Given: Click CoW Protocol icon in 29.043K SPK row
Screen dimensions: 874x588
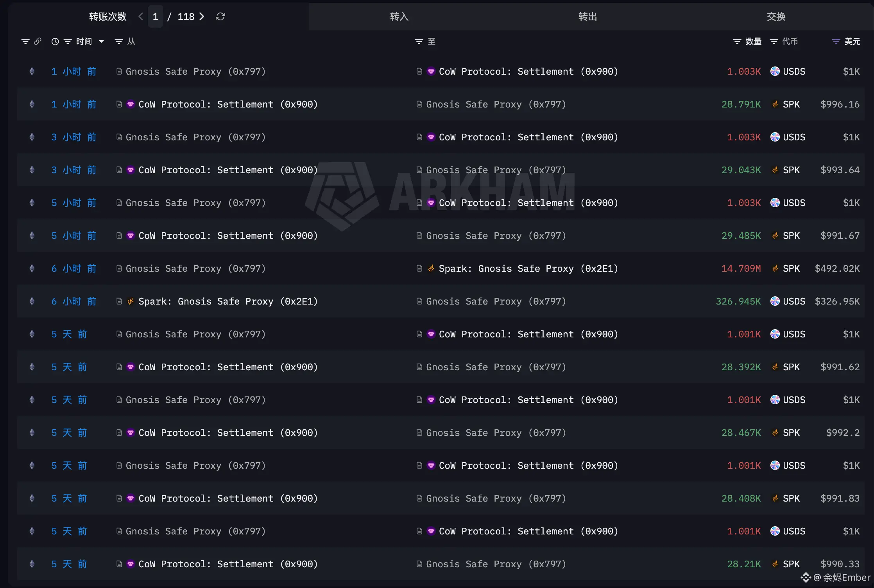Looking at the screenshot, I should pyautogui.click(x=131, y=170).
